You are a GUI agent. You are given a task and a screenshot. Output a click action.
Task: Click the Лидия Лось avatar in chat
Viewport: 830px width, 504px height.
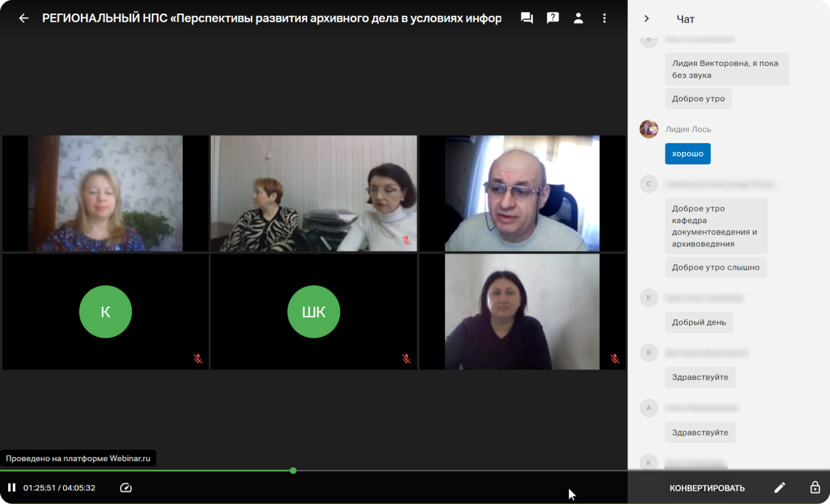(649, 129)
